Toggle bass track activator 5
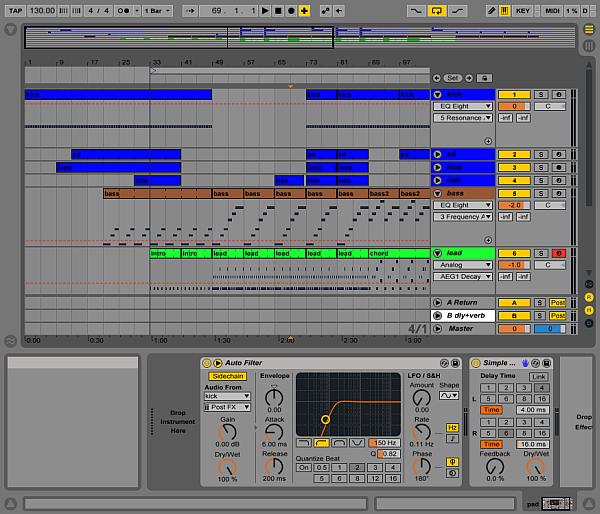 coord(514,193)
